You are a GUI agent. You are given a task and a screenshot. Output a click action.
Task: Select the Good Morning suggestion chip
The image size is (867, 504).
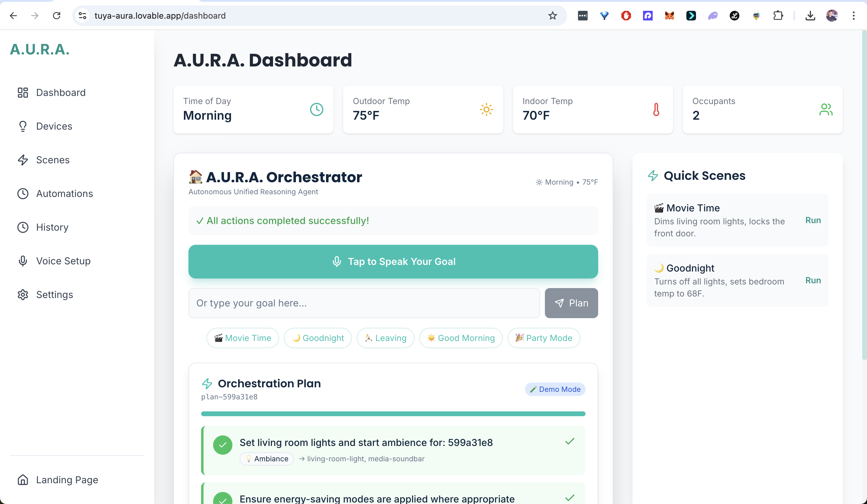click(x=461, y=338)
